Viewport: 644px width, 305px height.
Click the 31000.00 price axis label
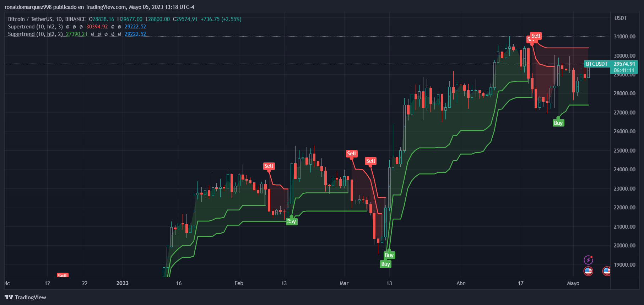pyautogui.click(x=624, y=37)
